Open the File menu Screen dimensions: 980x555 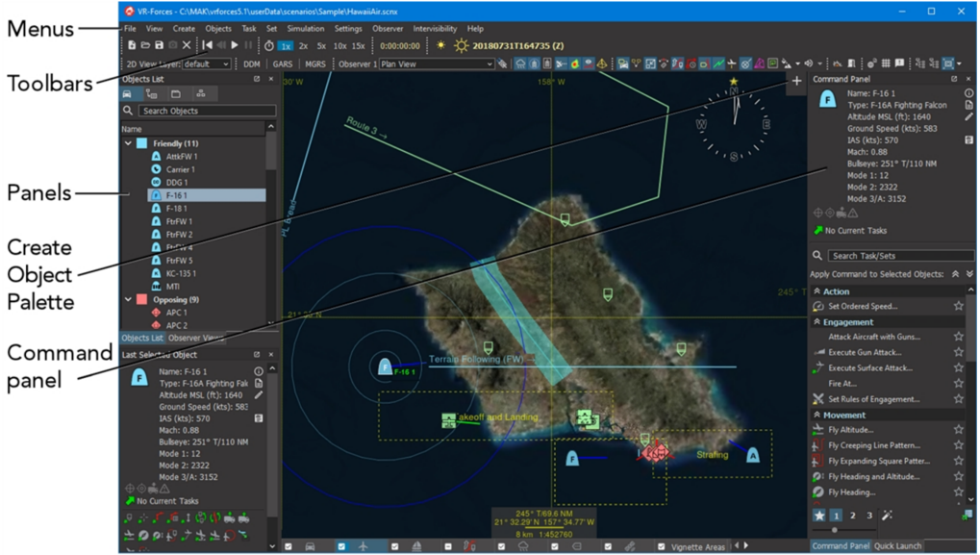[x=130, y=29]
